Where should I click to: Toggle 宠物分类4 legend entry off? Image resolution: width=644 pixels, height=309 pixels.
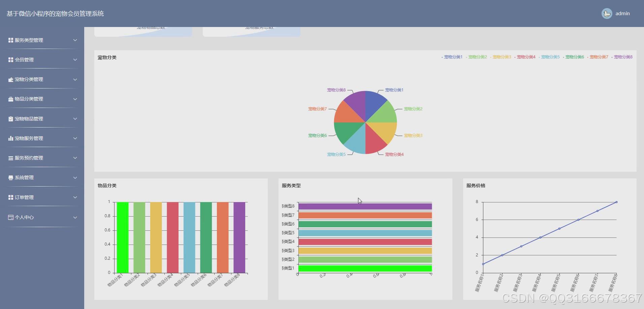(525, 57)
